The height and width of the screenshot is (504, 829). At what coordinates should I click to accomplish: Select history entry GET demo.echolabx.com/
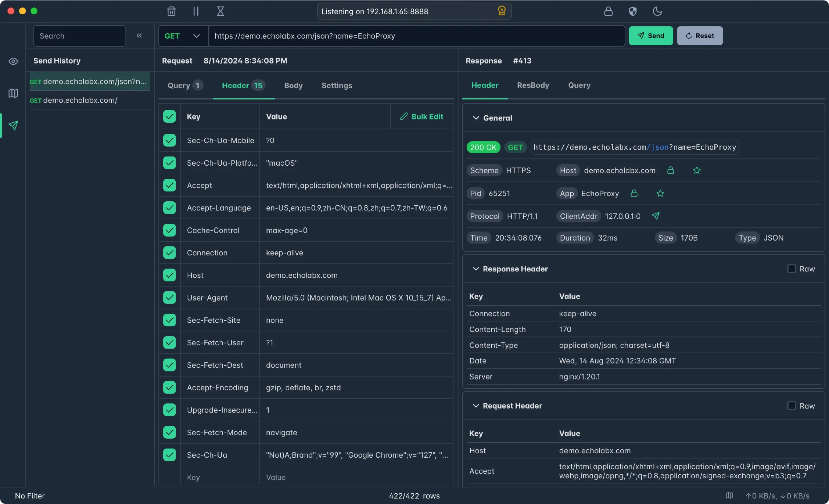click(90, 100)
